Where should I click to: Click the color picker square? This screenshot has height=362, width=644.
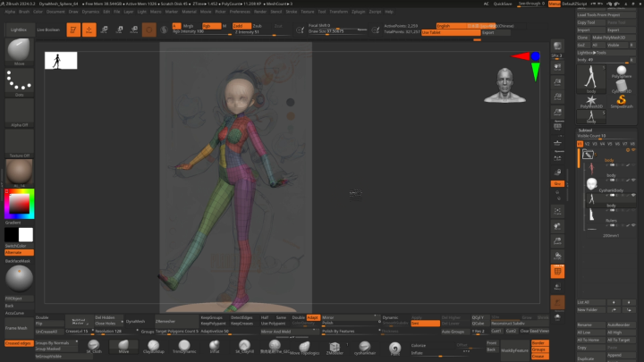pyautogui.click(x=18, y=206)
